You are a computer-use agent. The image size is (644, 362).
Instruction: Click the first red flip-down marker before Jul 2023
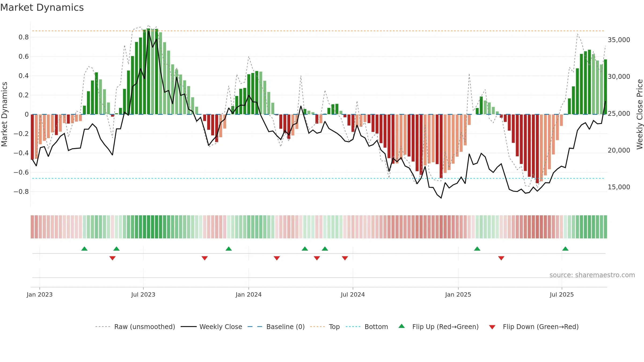pyautogui.click(x=112, y=258)
